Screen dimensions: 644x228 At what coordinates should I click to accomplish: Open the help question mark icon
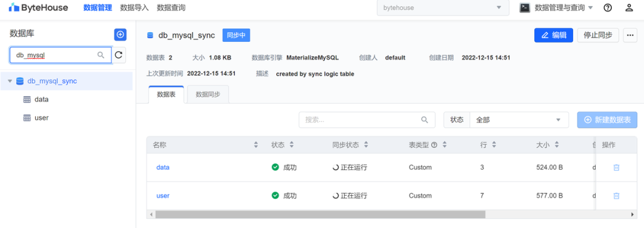tap(608, 8)
